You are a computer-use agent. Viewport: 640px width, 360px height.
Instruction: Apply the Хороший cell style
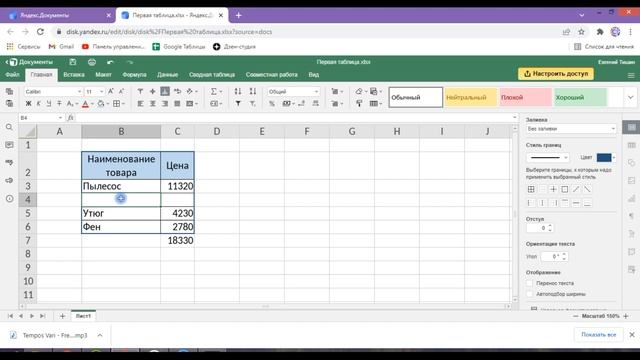point(580,98)
